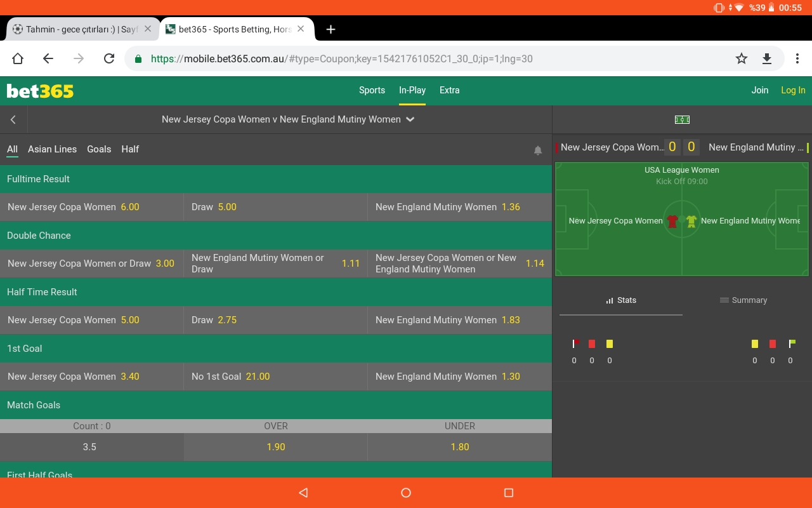Click the red team shirt icon
812x508 pixels.
(x=672, y=221)
